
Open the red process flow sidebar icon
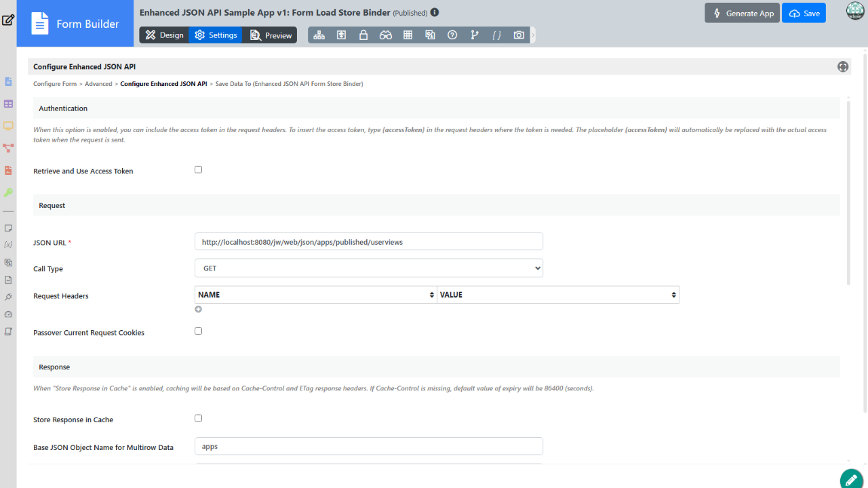(8, 148)
